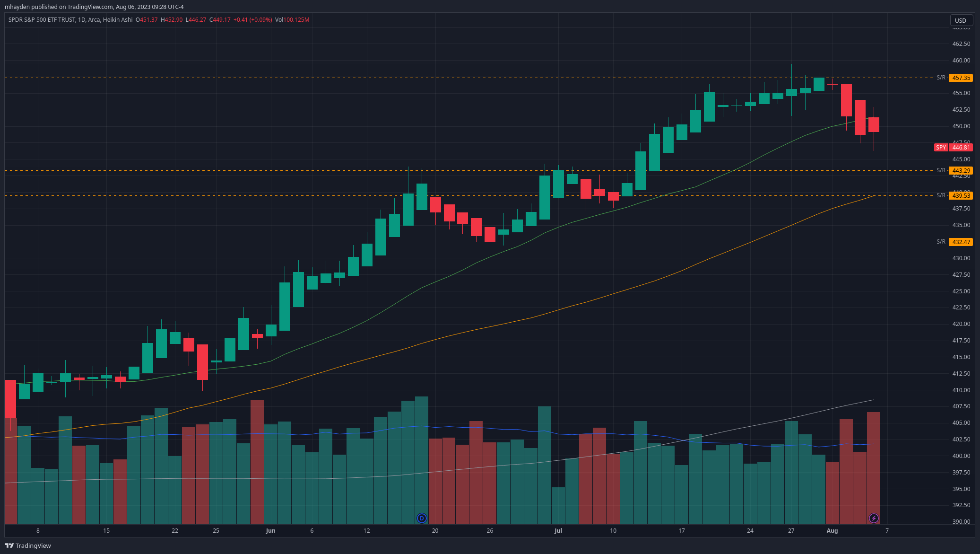This screenshot has width=980, height=554.
Task: Click the '27' date label on time axis
Action: click(791, 531)
